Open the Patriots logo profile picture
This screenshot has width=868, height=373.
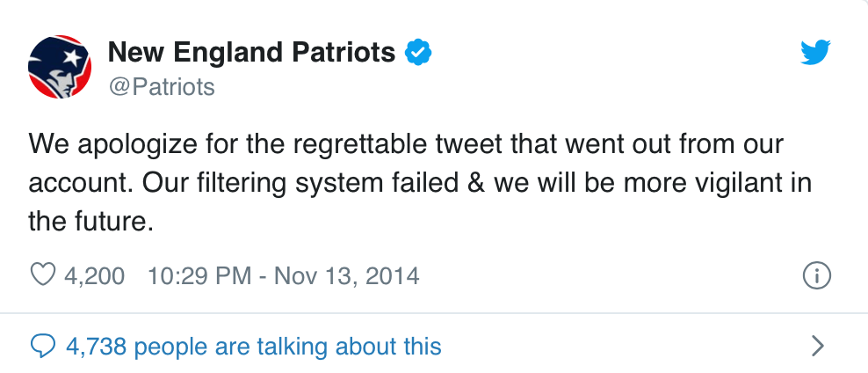[x=60, y=67]
